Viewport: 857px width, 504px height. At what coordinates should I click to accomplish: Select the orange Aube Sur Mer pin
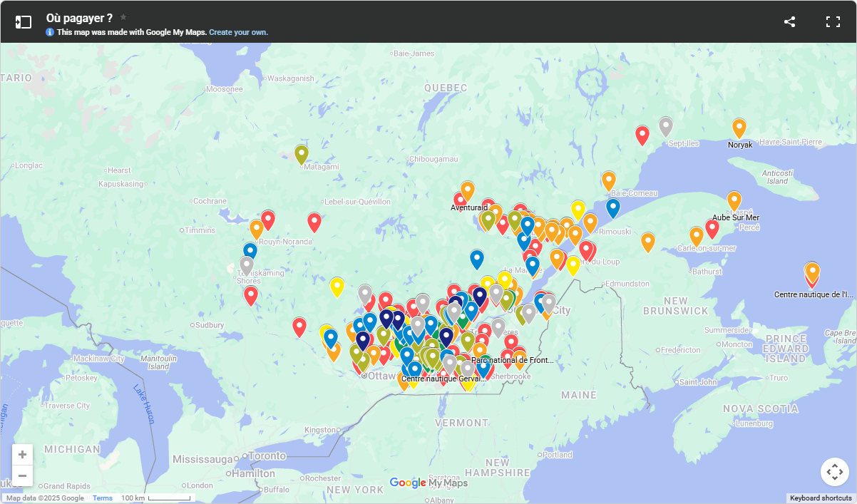point(734,201)
